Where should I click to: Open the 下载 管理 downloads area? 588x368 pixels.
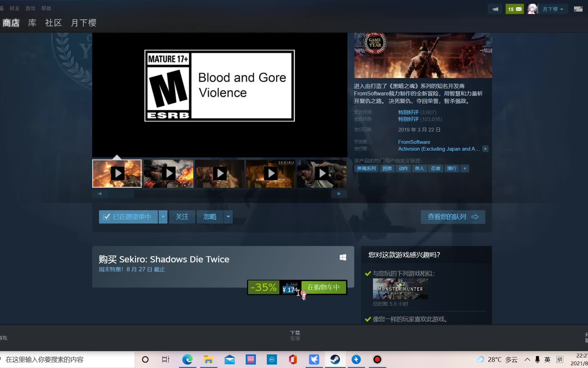pyautogui.click(x=295, y=335)
